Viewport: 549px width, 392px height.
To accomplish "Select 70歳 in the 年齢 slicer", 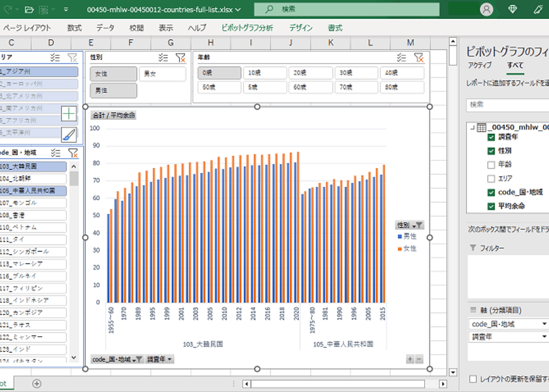I will [356, 87].
